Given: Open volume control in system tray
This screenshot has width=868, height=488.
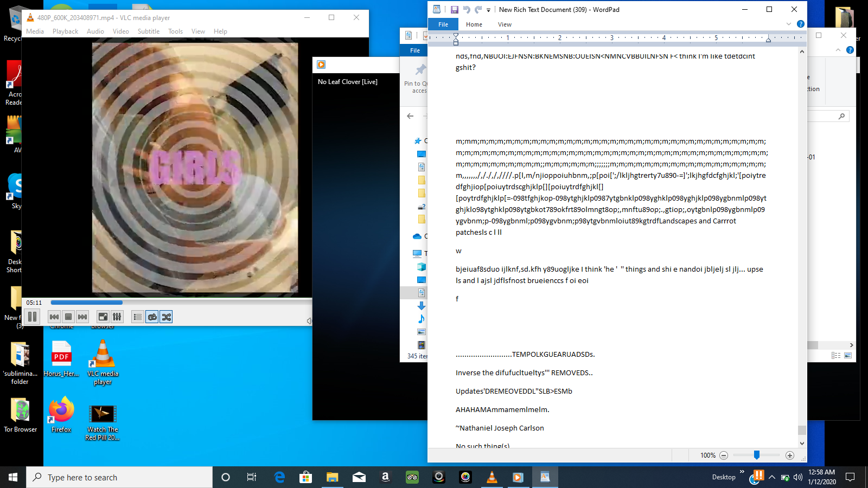Looking at the screenshot, I should tap(798, 477).
